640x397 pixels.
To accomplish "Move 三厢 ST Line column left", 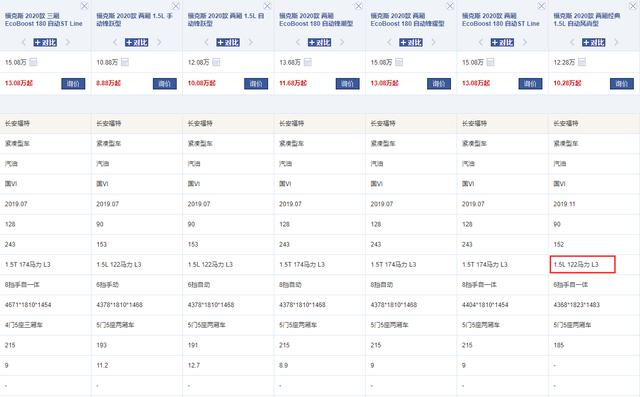I will click(24, 42).
